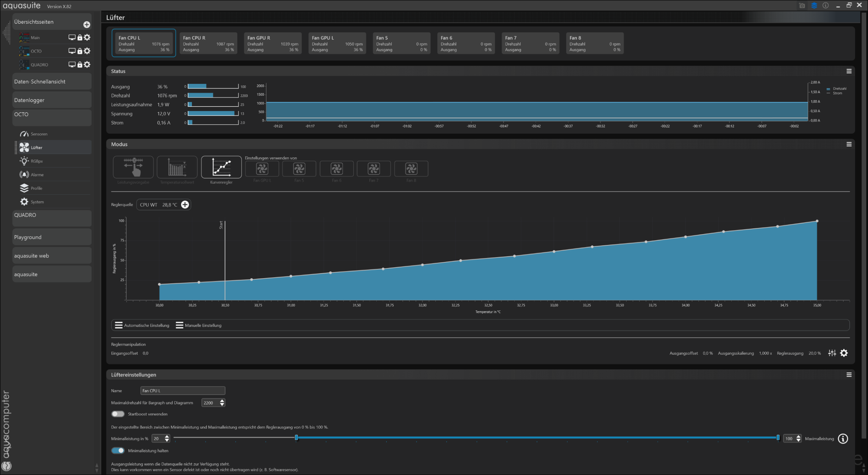The width and height of the screenshot is (868, 475).
Task: Open the Status panel hamburger menu
Action: coord(849,71)
